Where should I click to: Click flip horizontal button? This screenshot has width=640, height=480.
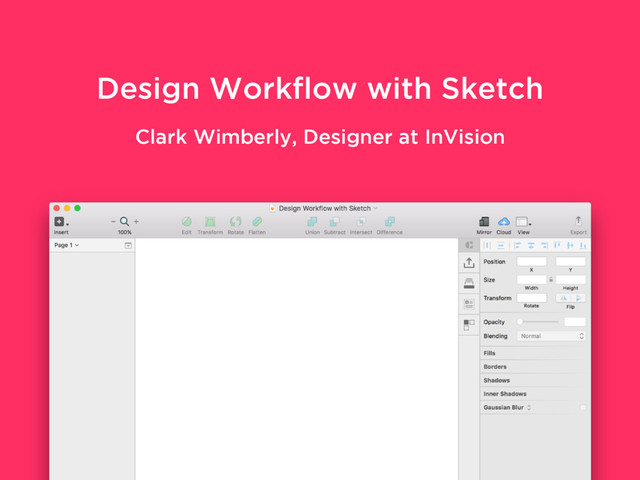pos(563,298)
